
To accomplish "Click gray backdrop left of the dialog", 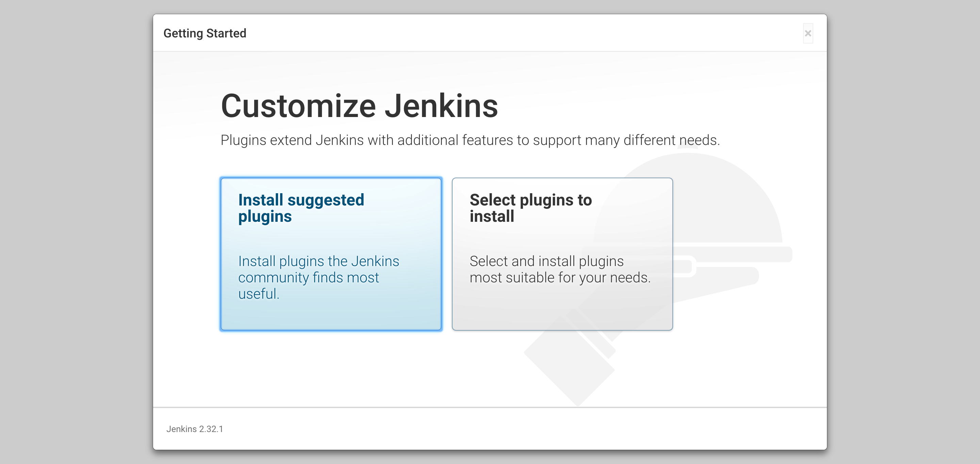I will [x=76, y=232].
